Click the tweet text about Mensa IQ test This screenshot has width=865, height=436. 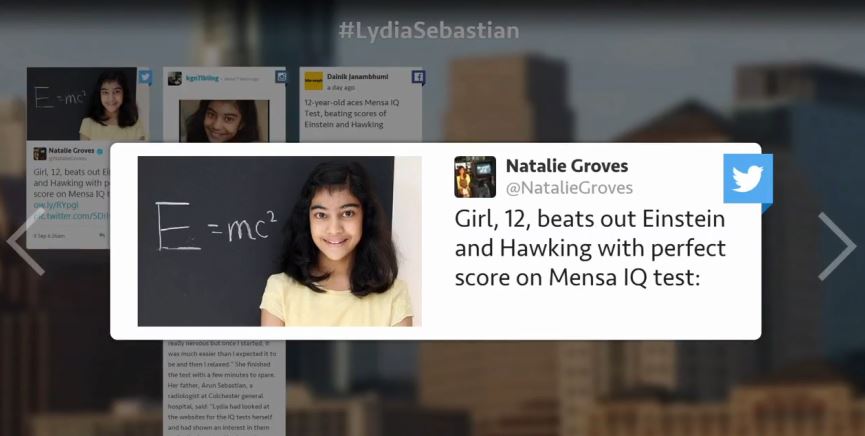tap(590, 248)
